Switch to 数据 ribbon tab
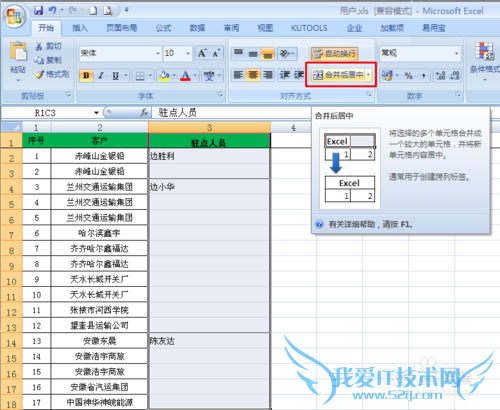The height and width of the screenshot is (410, 500). pyautogui.click(x=197, y=28)
